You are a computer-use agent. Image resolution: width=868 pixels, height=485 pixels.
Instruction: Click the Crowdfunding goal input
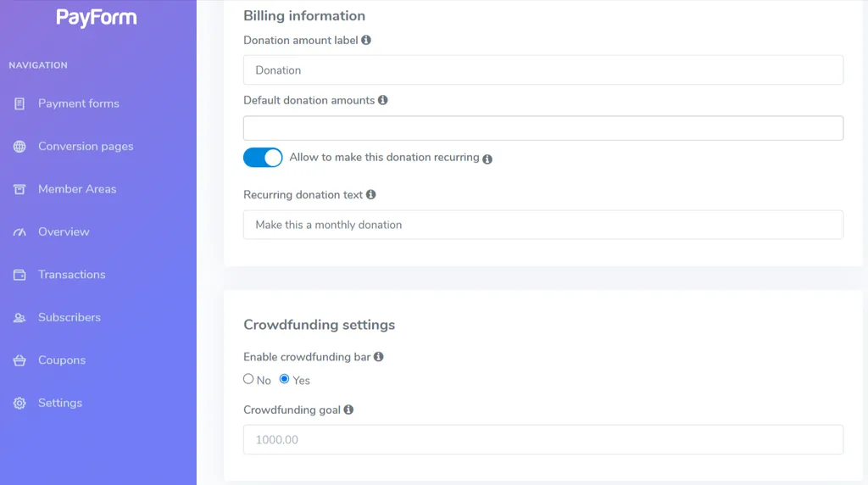tap(543, 439)
